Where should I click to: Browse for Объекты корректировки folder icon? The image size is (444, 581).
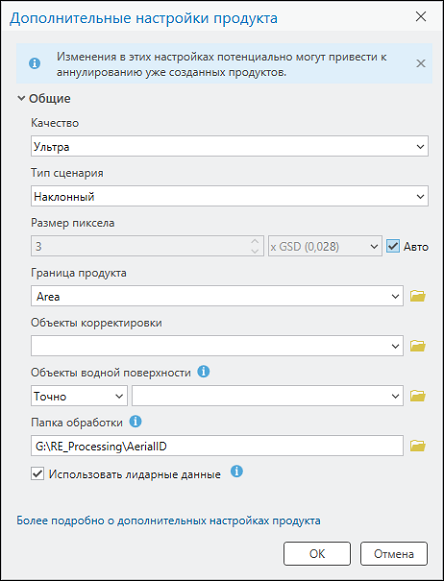pos(418,346)
